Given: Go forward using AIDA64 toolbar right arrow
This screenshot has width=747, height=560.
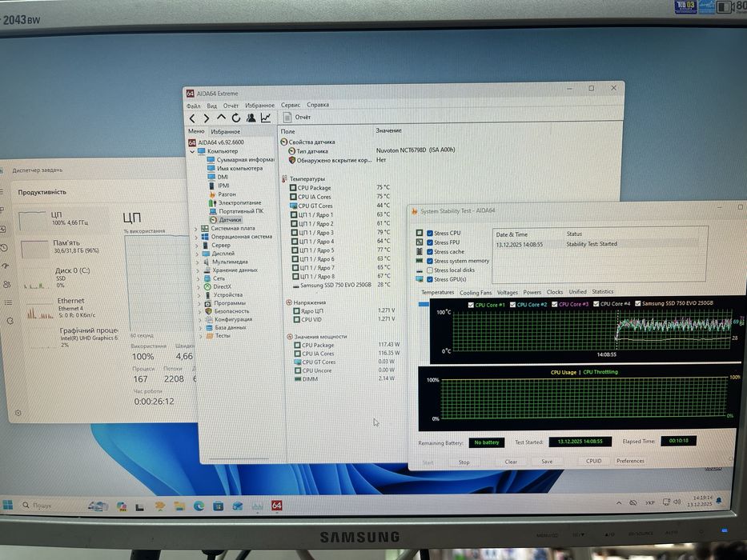Looking at the screenshot, I should pyautogui.click(x=207, y=118).
